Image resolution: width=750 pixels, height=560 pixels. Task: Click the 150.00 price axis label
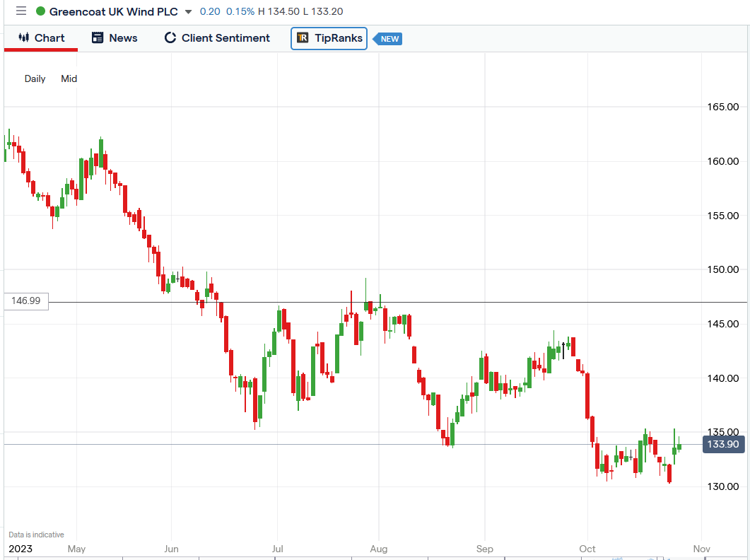click(723, 269)
